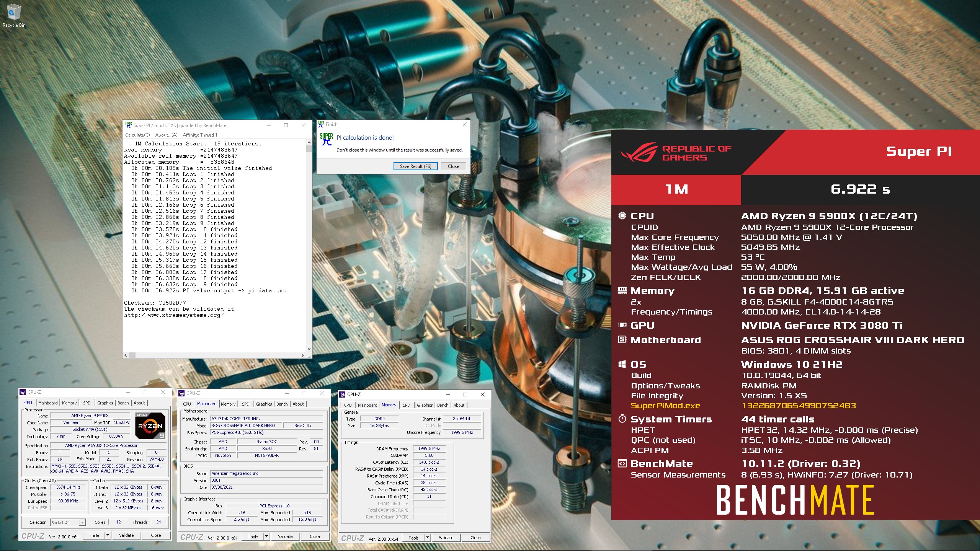Click Validate in Memory CPU-Z window
Image resolution: width=980 pixels, height=551 pixels.
tap(446, 538)
